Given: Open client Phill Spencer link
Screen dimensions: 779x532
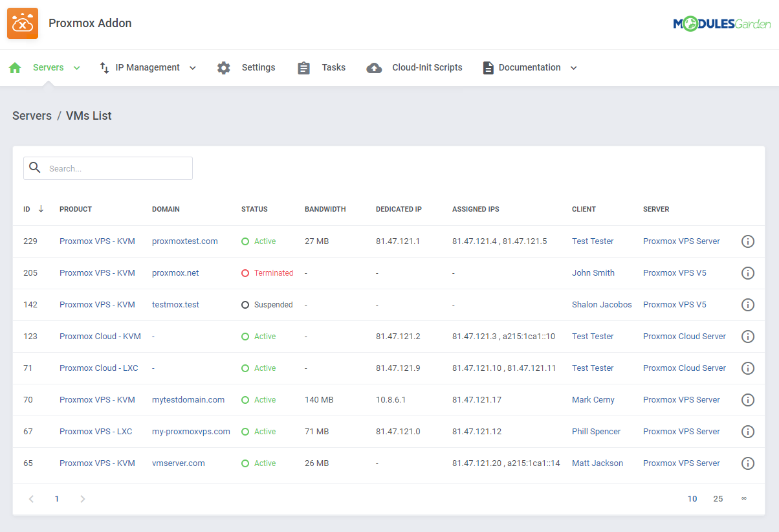Looking at the screenshot, I should 596,432.
